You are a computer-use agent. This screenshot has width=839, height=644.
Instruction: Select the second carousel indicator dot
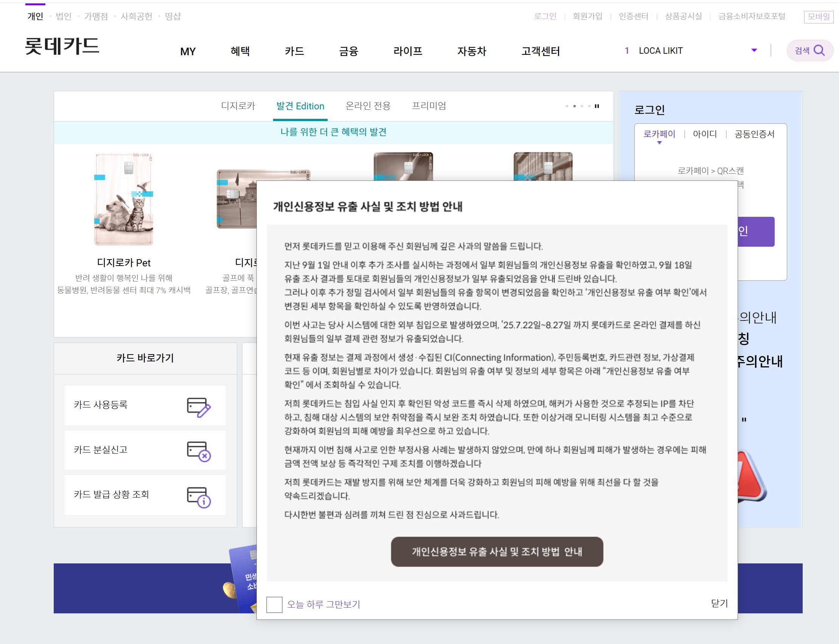pos(574,106)
